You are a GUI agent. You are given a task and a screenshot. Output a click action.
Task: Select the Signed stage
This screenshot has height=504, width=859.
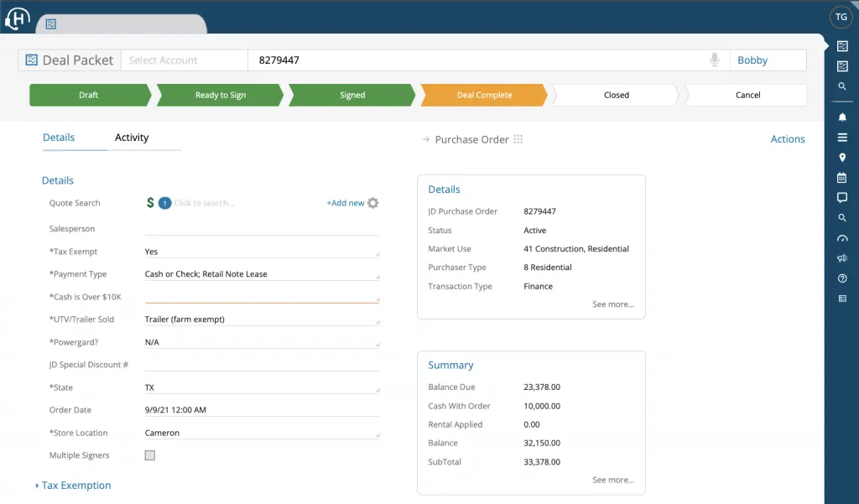coord(352,95)
